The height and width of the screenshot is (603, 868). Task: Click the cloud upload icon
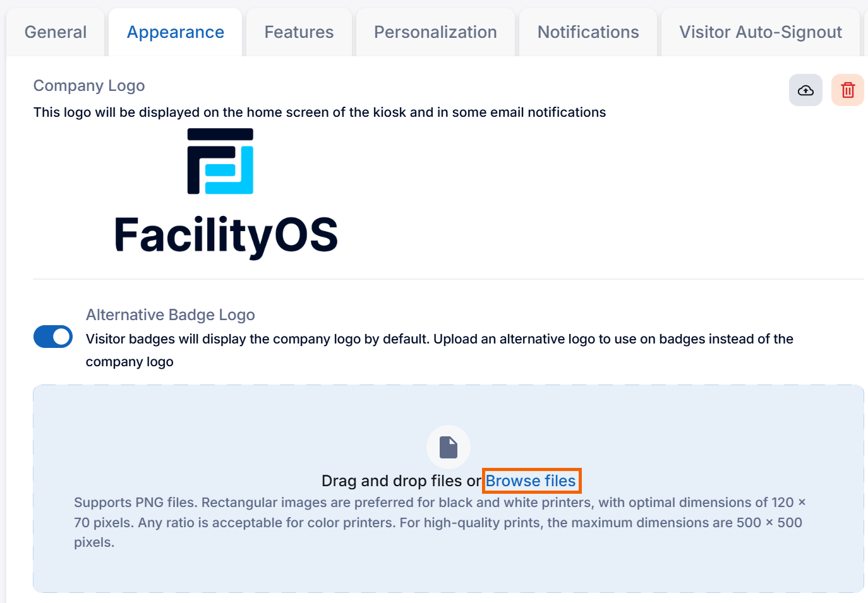coord(805,90)
